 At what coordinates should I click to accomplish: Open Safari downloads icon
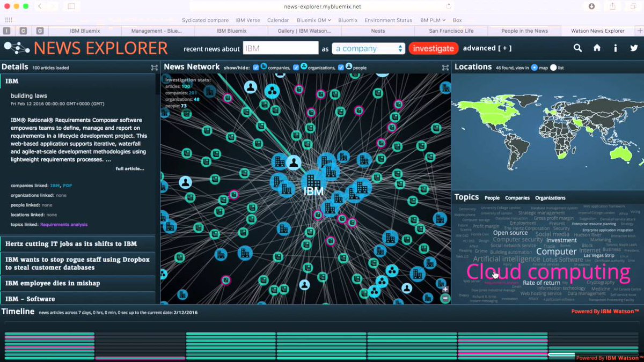tap(592, 6)
